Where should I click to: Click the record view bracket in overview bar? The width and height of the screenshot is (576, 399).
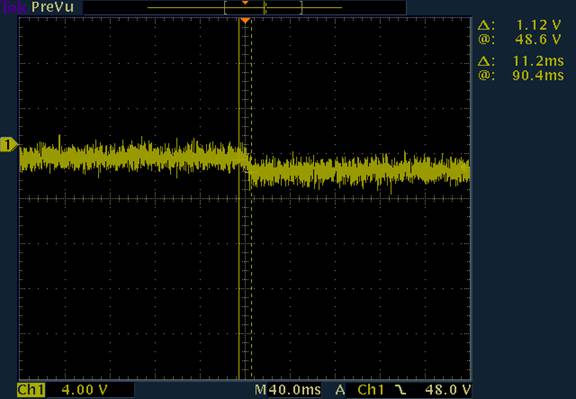pyautogui.click(x=263, y=7)
